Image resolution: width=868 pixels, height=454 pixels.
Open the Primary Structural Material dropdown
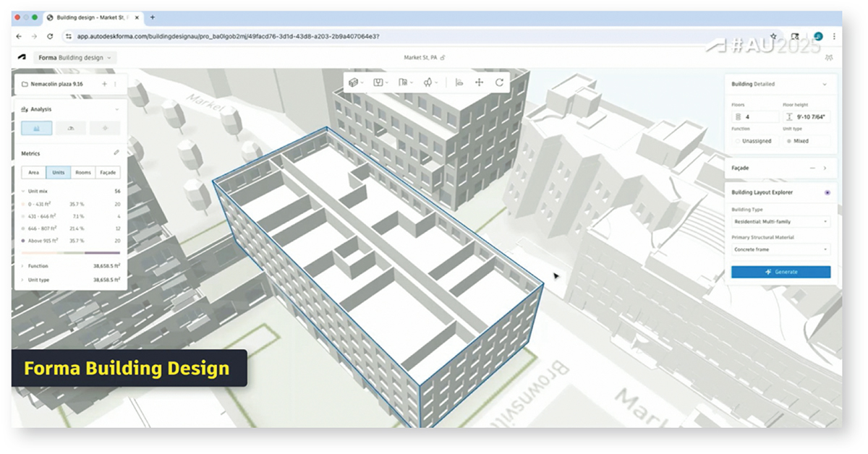click(780, 249)
